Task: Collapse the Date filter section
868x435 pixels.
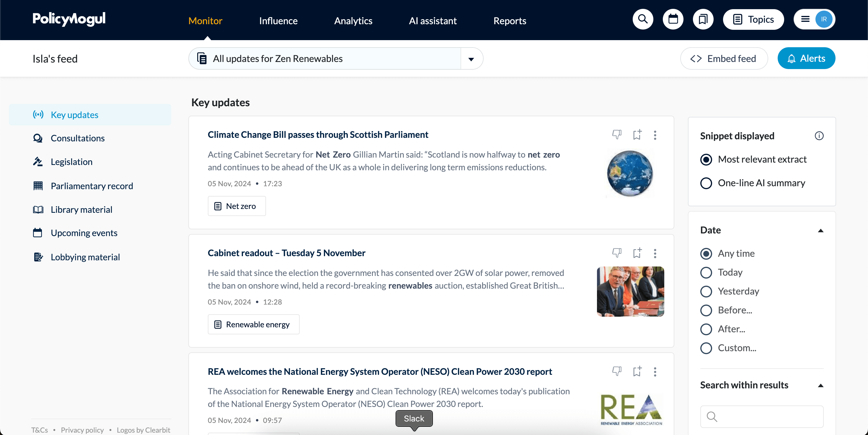Action: (820, 230)
